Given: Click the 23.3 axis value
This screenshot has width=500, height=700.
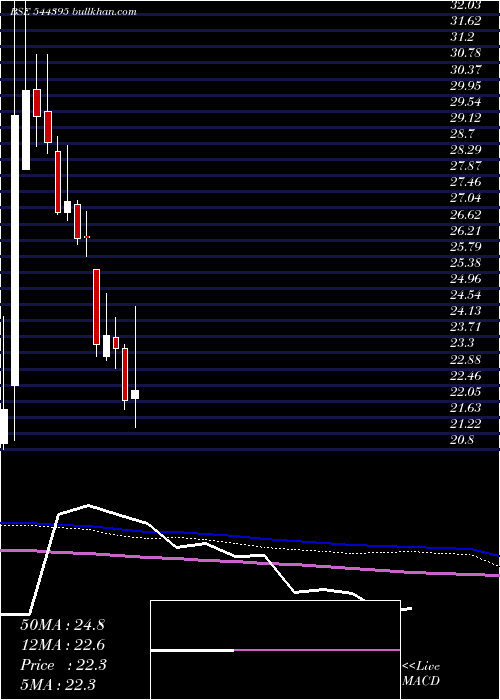Looking at the screenshot, I should pyautogui.click(x=463, y=343).
